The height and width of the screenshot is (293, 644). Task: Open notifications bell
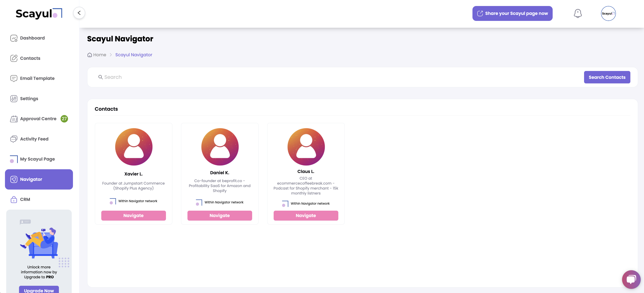(578, 13)
